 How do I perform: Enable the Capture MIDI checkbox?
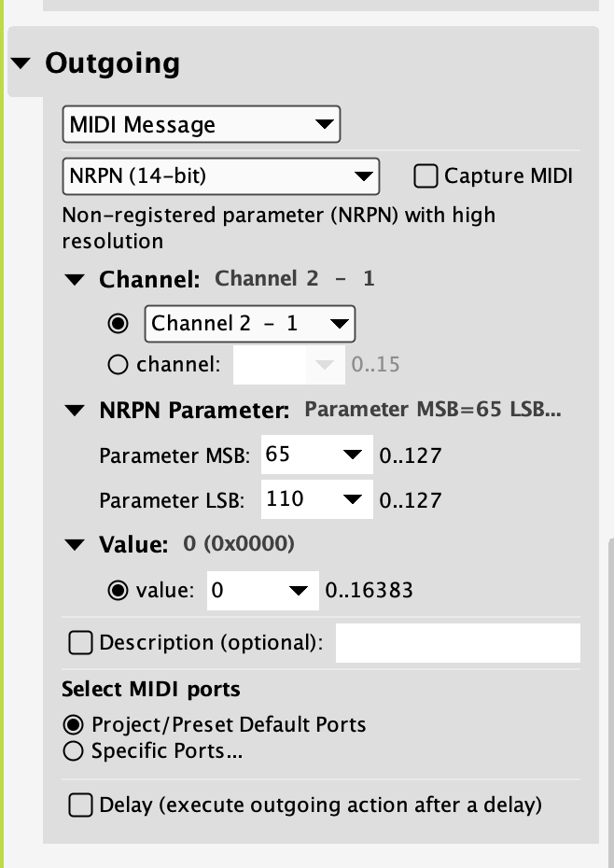[x=426, y=175]
